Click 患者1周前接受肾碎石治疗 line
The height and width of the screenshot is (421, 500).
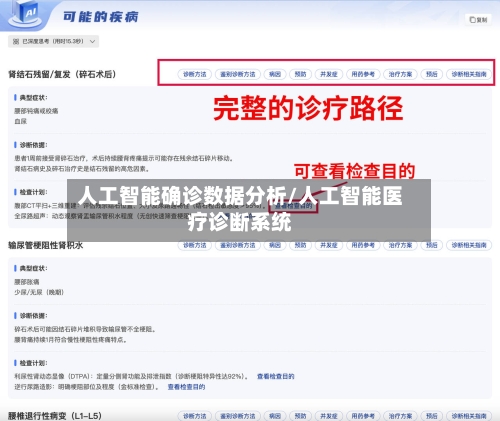point(124,158)
